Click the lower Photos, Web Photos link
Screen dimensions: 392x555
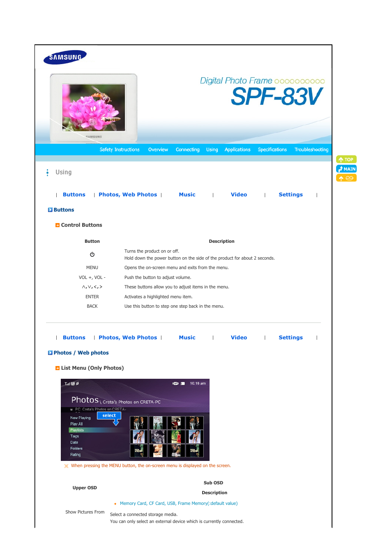point(128,338)
